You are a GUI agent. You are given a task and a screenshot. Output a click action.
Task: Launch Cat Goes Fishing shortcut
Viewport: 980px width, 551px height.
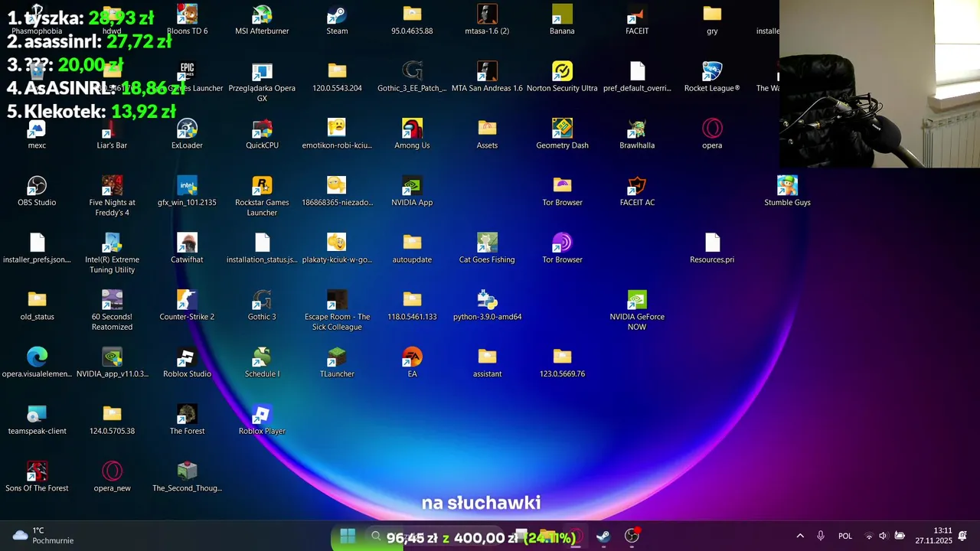(x=487, y=249)
